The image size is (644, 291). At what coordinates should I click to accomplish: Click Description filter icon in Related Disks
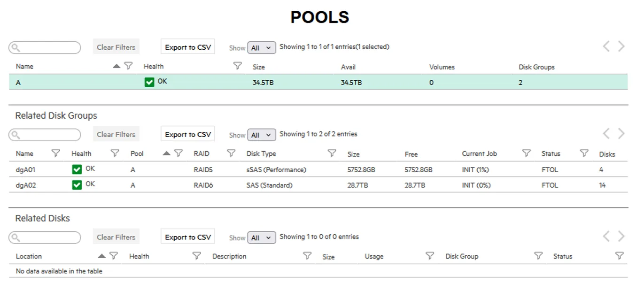[x=307, y=256]
